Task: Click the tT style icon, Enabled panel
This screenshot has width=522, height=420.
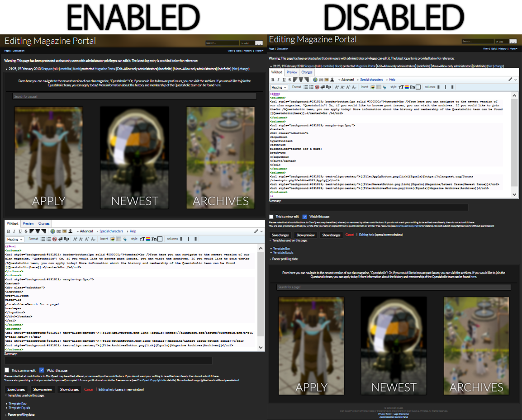Action: pos(142,239)
